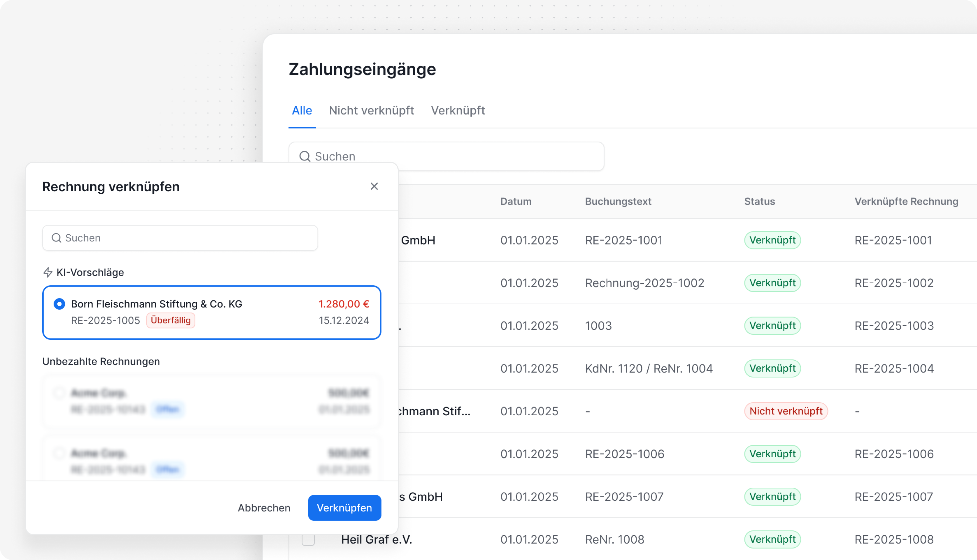
Task: Open linked invoice RE-2025-1001
Action: 893,240
